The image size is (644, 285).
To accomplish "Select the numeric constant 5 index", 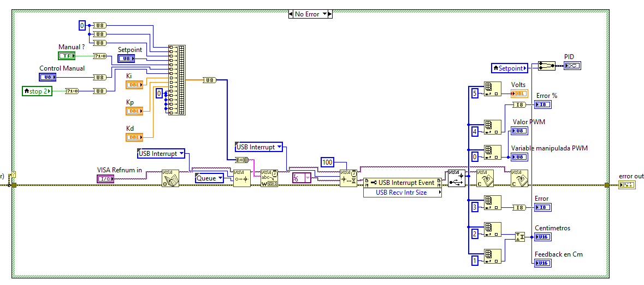I will click(474, 94).
